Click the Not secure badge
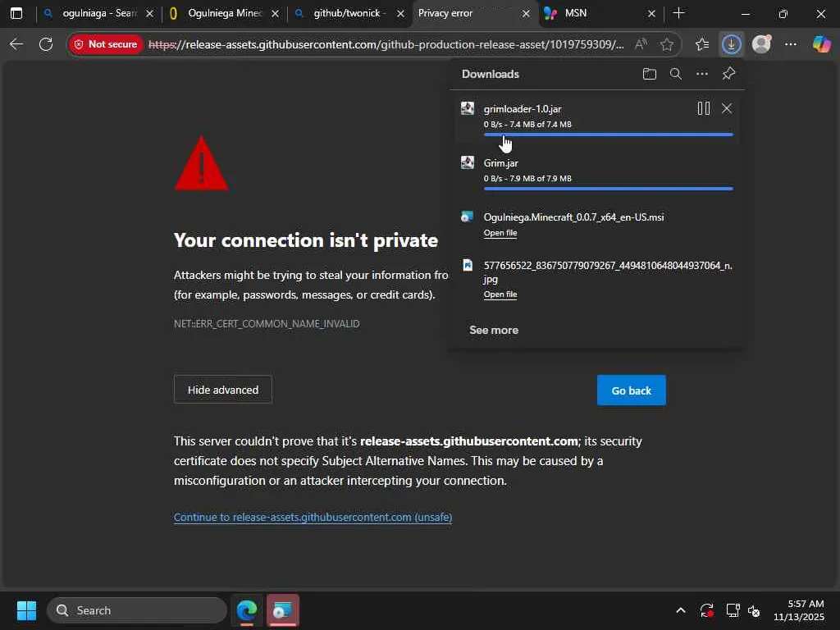This screenshot has width=840, height=630. (106, 44)
